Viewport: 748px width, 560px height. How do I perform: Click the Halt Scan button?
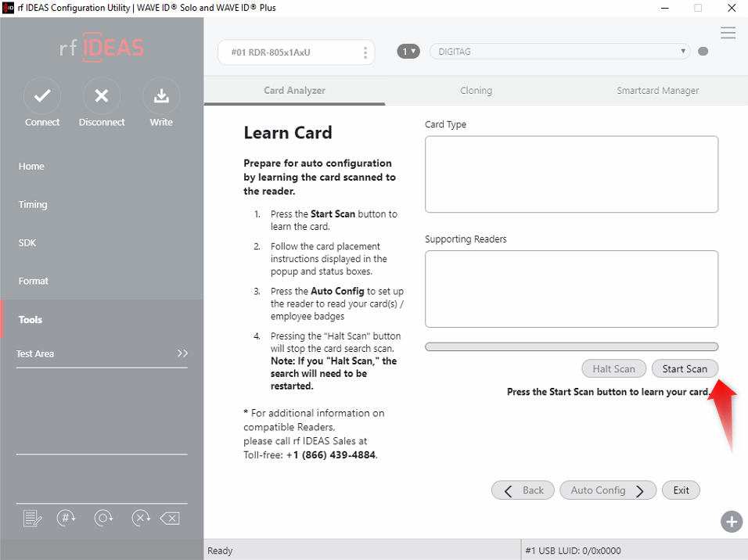point(614,368)
